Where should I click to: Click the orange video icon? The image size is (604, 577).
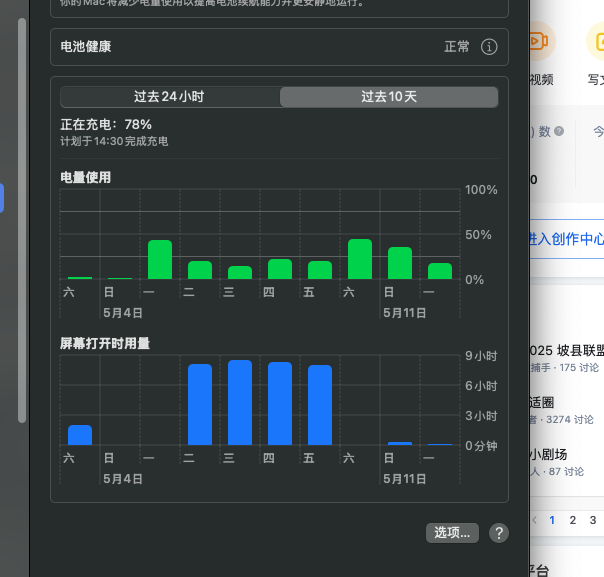coord(538,41)
